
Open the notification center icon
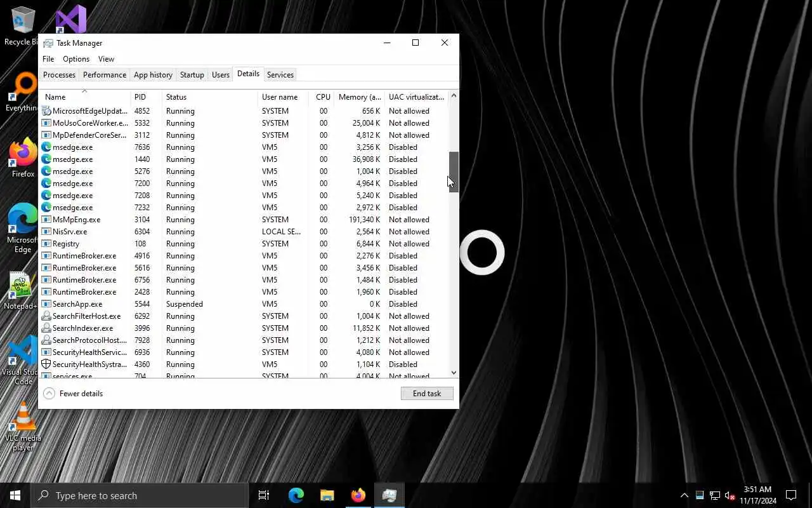point(791,495)
